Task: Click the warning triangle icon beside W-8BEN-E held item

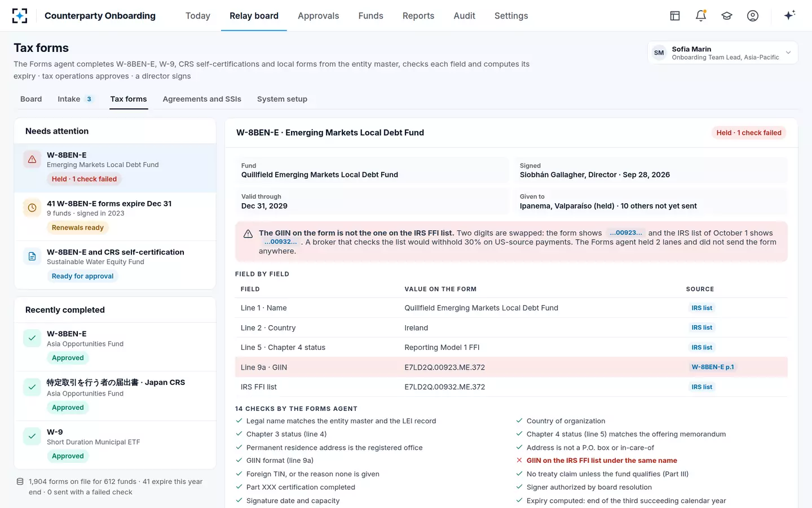Action: (32, 159)
